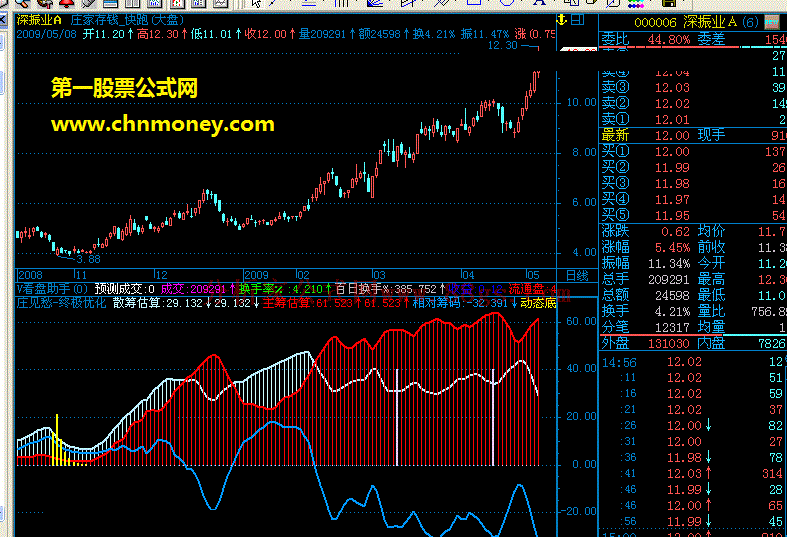This screenshot has height=537, width=787.
Task: Click the 振幅 11.34% value
Action: pyautogui.click(x=670, y=264)
